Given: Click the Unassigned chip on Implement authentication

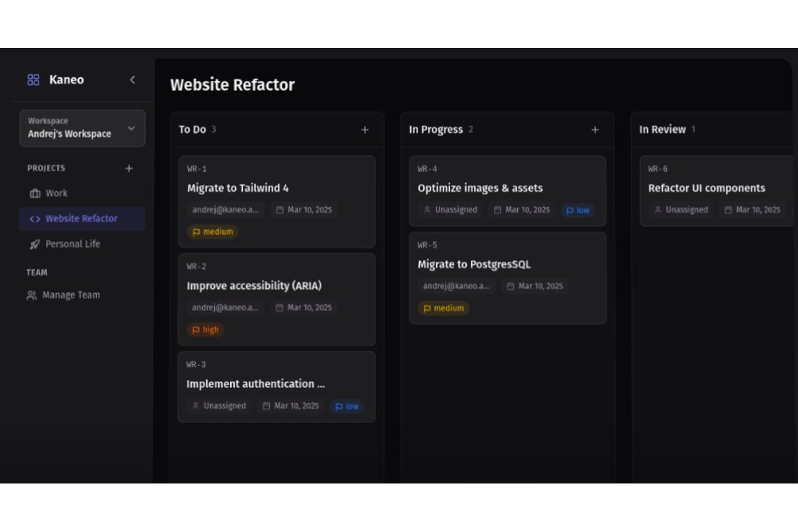Looking at the screenshot, I should (219, 405).
